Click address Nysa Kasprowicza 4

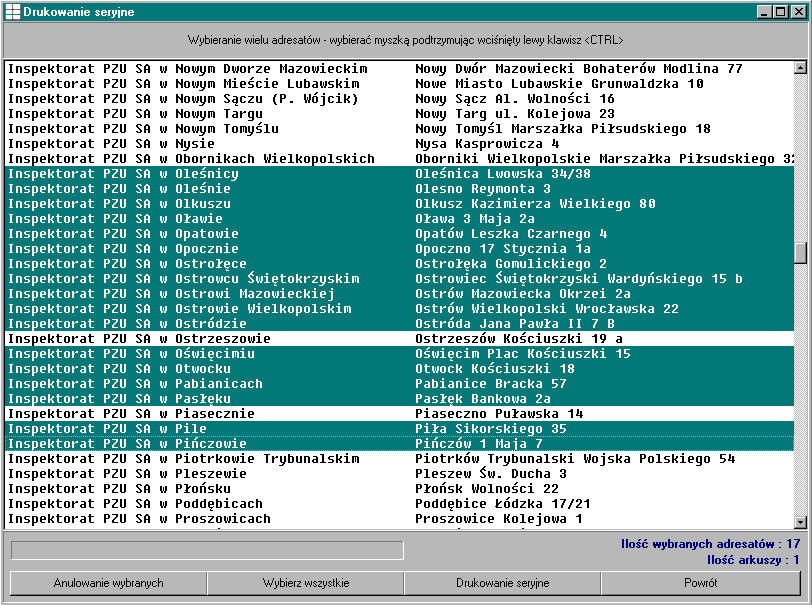point(487,144)
